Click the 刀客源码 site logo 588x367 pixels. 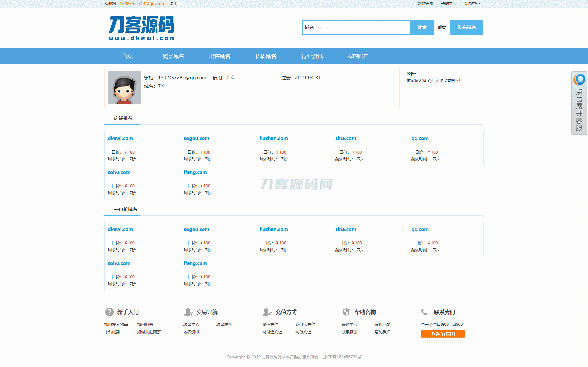coord(142,28)
